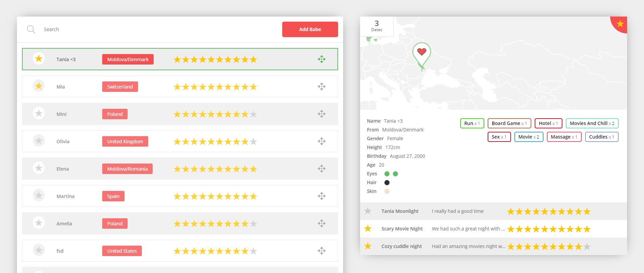Click the move handle icon for Tania <3

pos(321,59)
